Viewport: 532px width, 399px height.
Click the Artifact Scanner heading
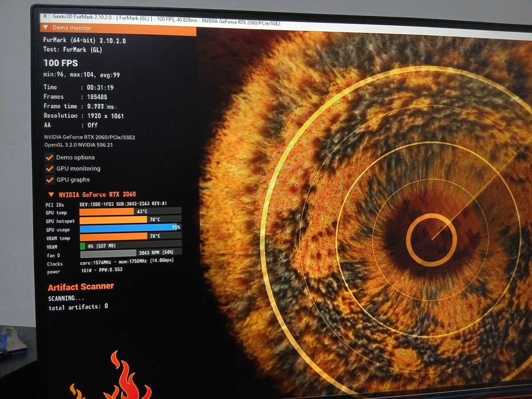click(81, 287)
